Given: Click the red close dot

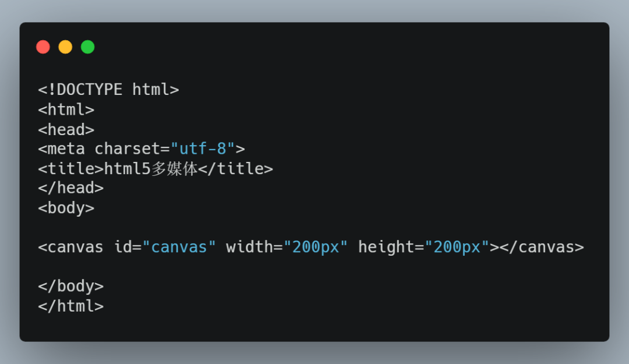Looking at the screenshot, I should pos(43,47).
